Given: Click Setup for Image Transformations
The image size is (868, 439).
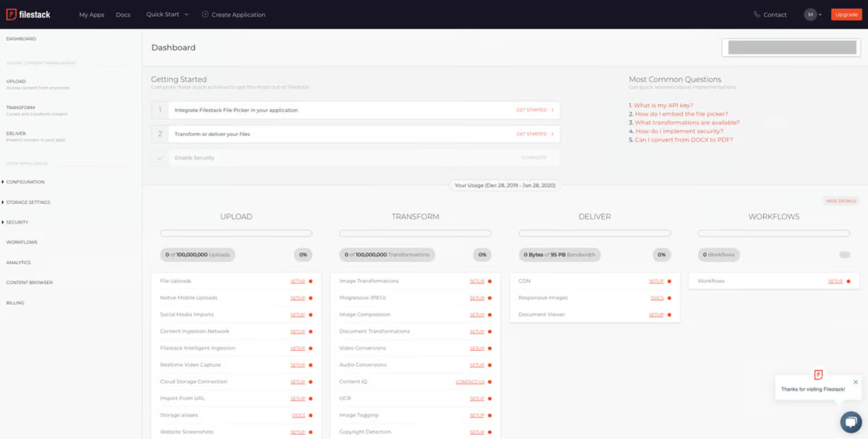Looking at the screenshot, I should click(x=477, y=282).
